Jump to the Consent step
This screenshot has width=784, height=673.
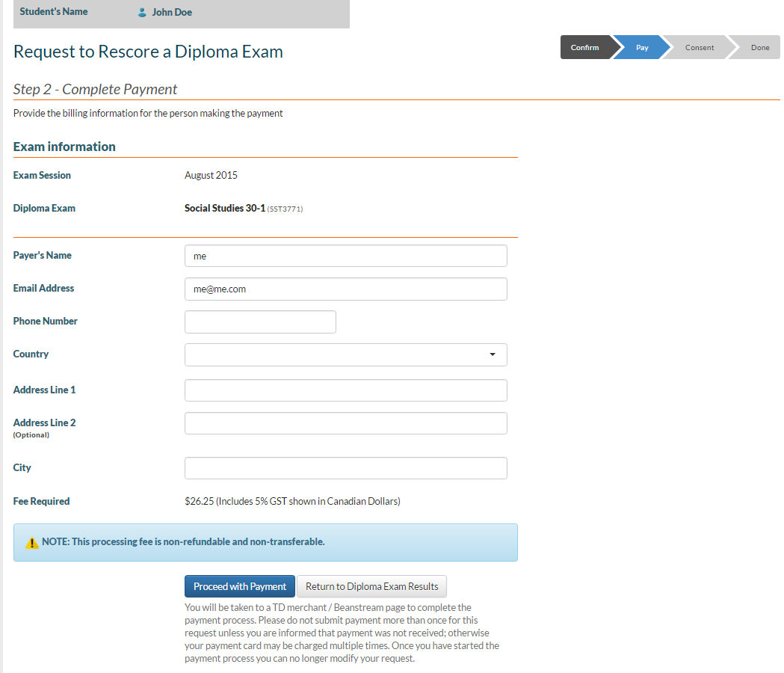pyautogui.click(x=699, y=48)
